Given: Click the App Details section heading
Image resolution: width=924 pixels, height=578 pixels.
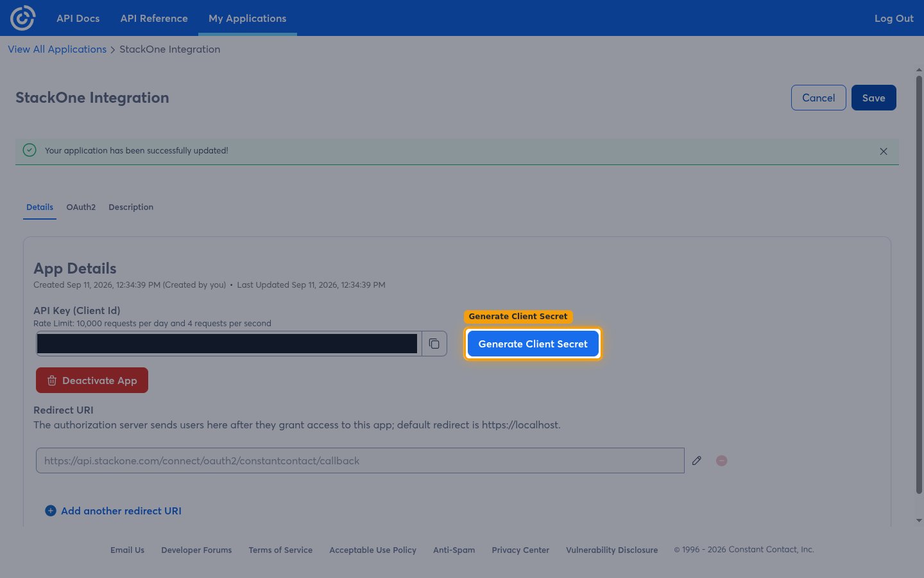Looking at the screenshot, I should click(75, 268).
